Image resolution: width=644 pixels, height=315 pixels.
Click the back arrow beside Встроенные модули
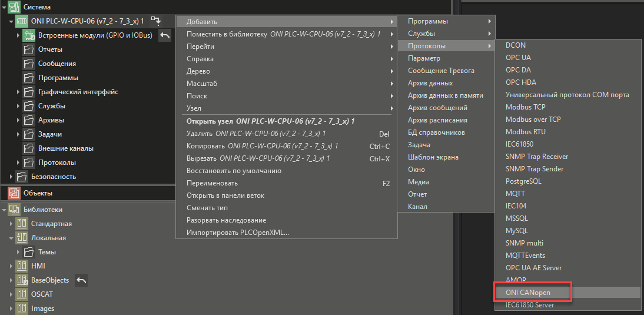click(164, 36)
